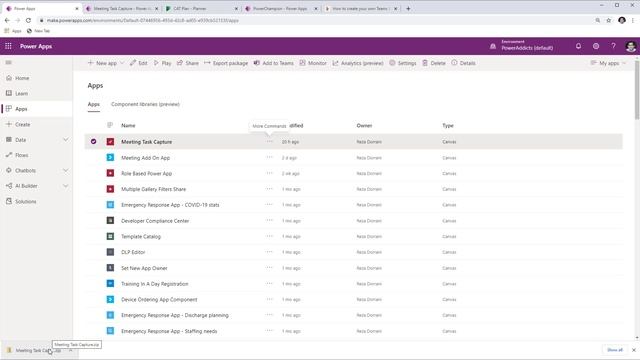Sort by Type column header
The width and height of the screenshot is (640, 360).
448,126
